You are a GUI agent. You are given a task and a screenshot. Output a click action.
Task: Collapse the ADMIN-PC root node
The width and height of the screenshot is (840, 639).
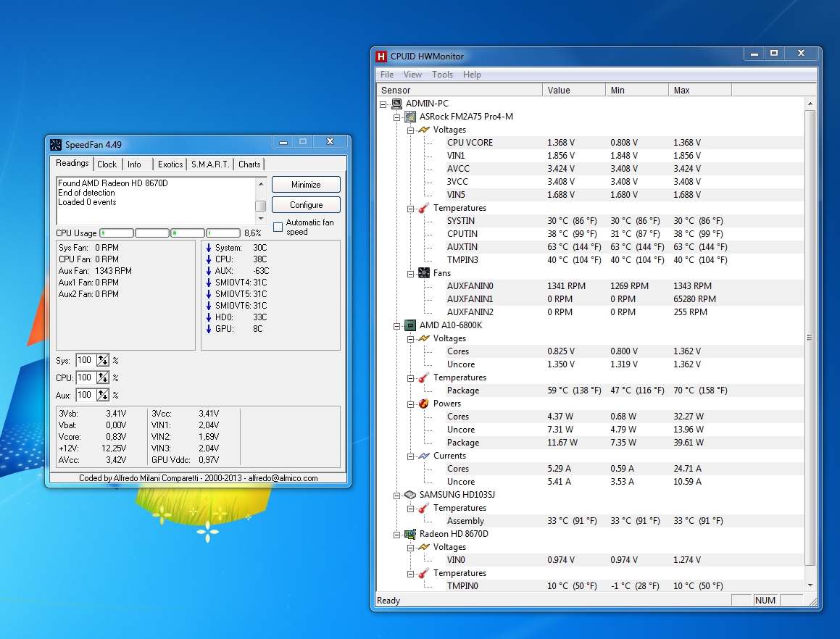pyautogui.click(x=383, y=104)
